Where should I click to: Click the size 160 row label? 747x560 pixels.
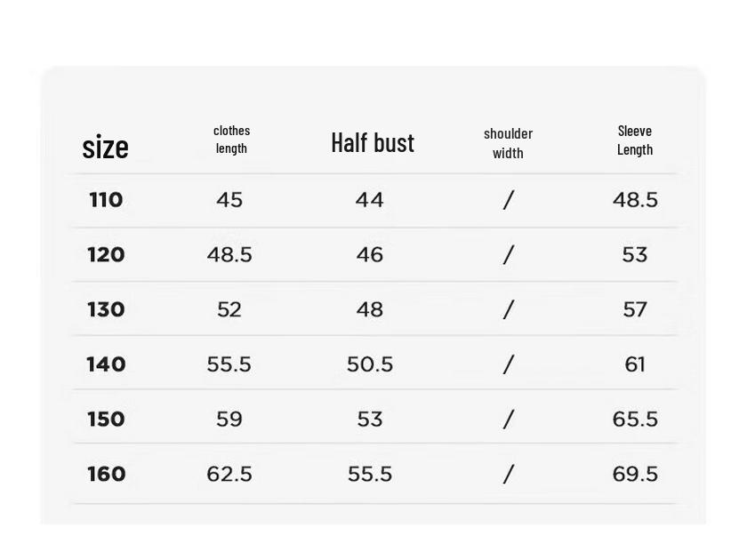pyautogui.click(x=106, y=474)
